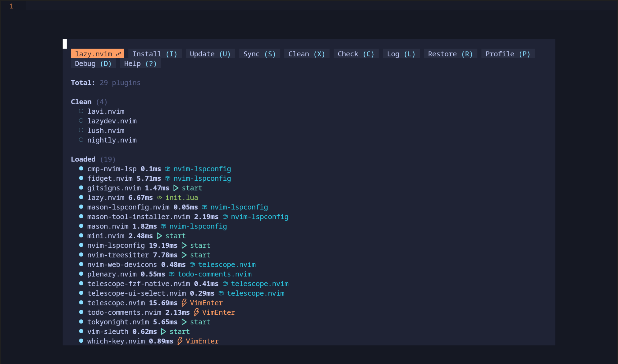Click the filled dot beside fidget.nvim
Viewport: 618px width, 364px height.
coord(81,178)
